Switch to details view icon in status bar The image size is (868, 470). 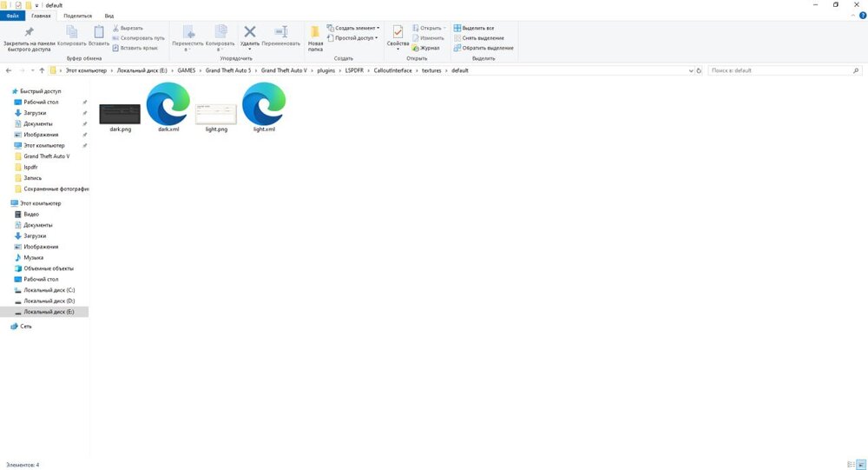(851, 465)
